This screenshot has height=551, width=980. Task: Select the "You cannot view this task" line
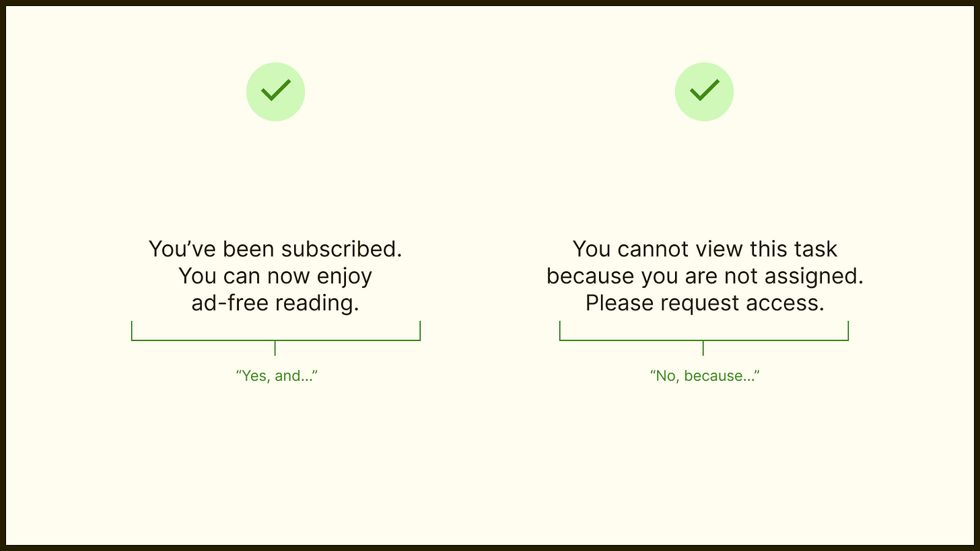pyautogui.click(x=705, y=249)
